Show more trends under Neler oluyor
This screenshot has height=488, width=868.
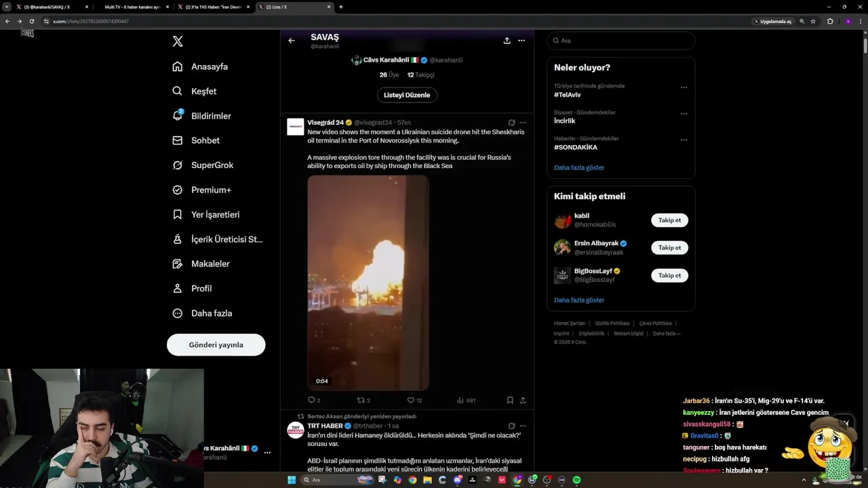[x=579, y=167]
